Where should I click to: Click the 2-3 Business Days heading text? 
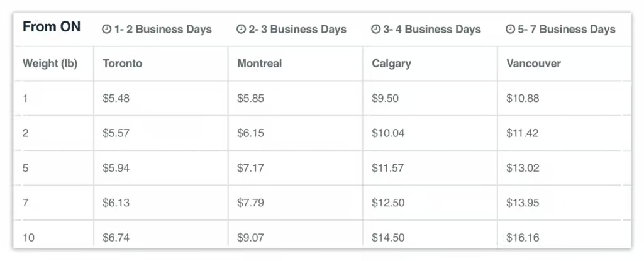[297, 30]
